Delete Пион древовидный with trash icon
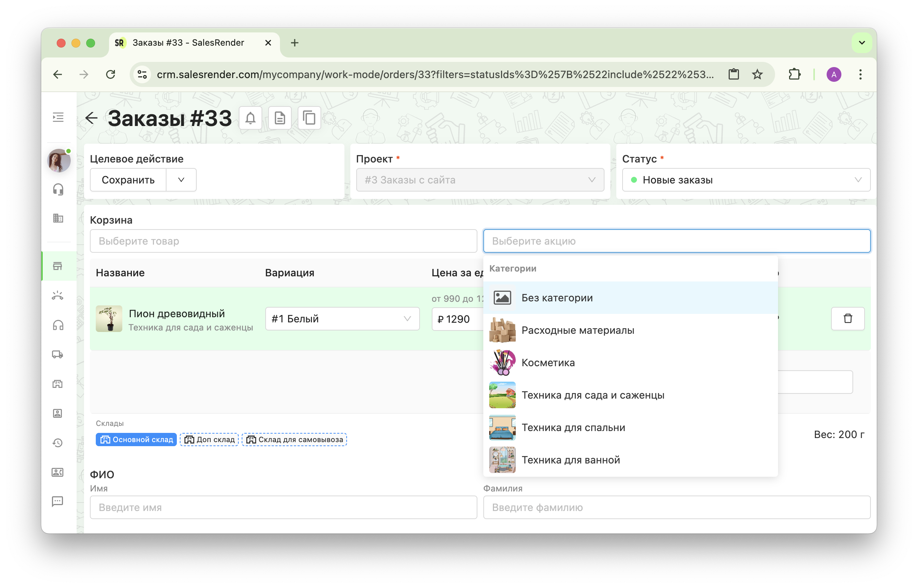The image size is (918, 588). (x=848, y=319)
